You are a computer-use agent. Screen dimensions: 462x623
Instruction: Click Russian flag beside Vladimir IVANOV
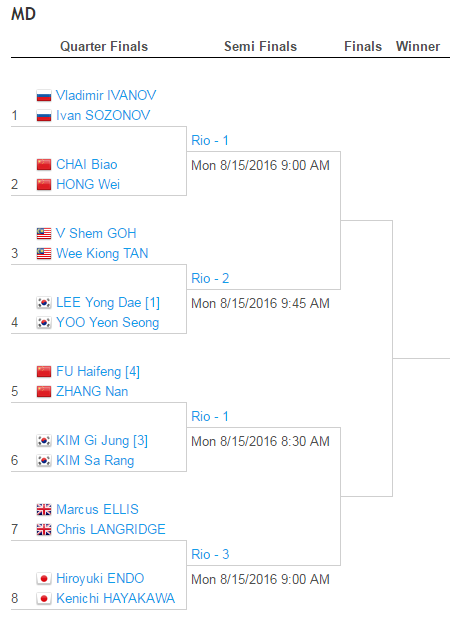[x=44, y=95]
